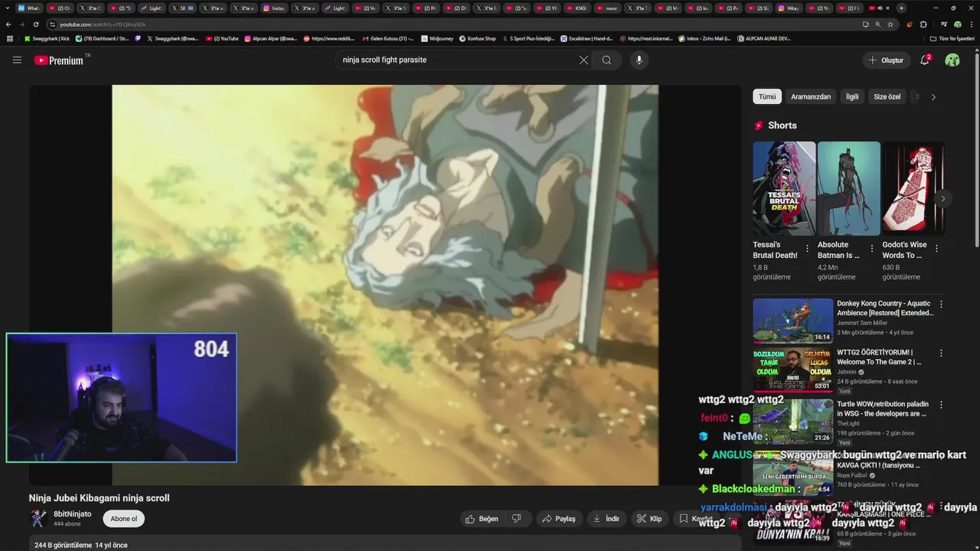The height and width of the screenshot is (551, 980).
Task: Open browser extensions puzzle icon
Action: (923, 24)
